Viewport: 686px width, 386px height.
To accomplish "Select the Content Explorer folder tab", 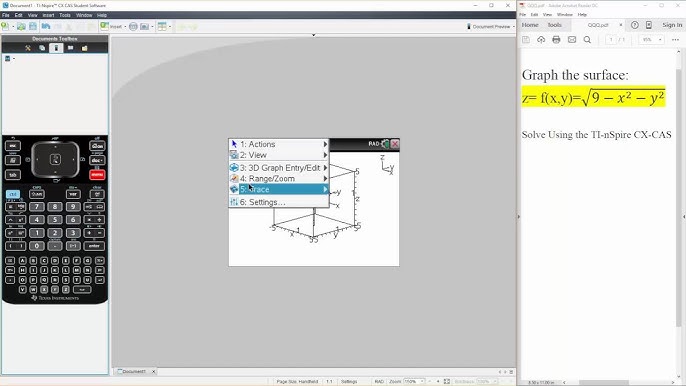I will (x=84, y=48).
